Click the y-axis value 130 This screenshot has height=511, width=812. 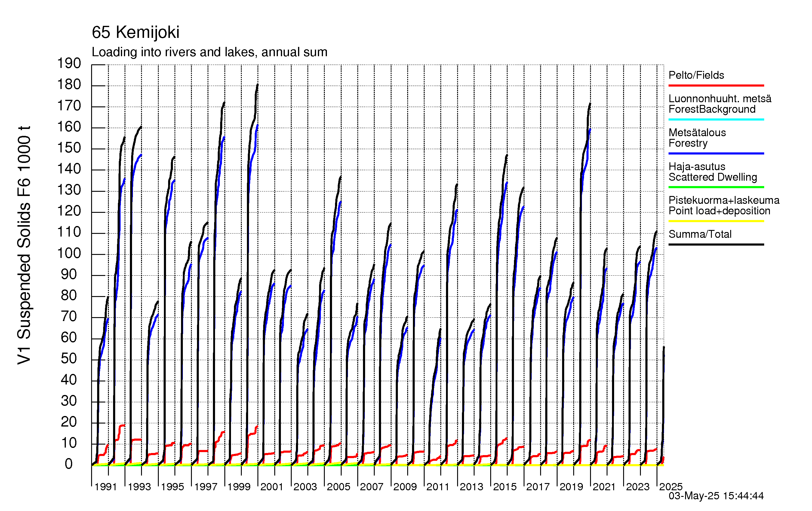(x=69, y=190)
